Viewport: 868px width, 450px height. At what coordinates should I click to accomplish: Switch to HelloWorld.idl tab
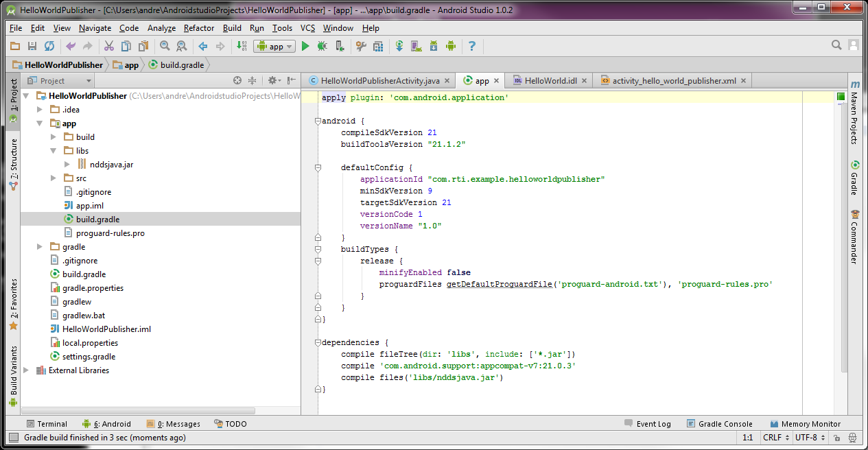pos(548,81)
